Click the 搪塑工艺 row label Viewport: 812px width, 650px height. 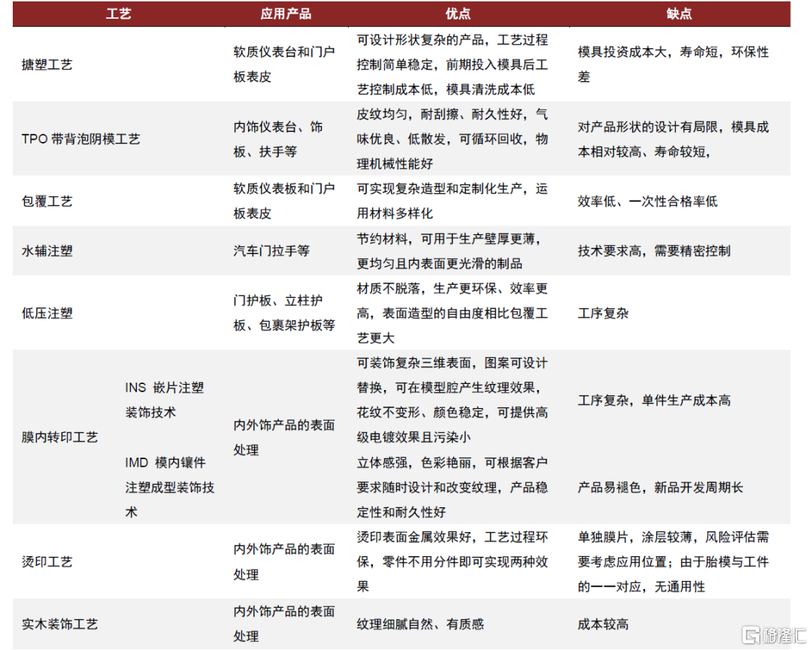[x=47, y=65]
